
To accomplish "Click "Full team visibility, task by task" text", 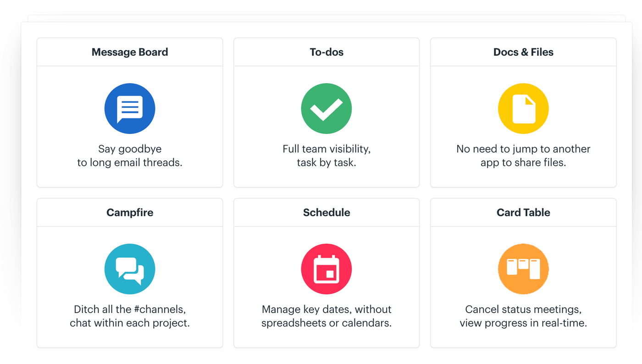I will pos(327,156).
